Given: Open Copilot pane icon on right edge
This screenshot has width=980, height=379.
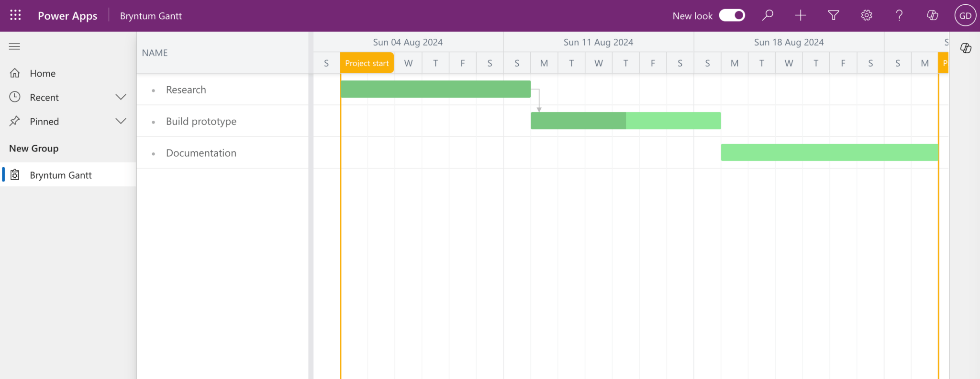Looking at the screenshot, I should pos(966,48).
